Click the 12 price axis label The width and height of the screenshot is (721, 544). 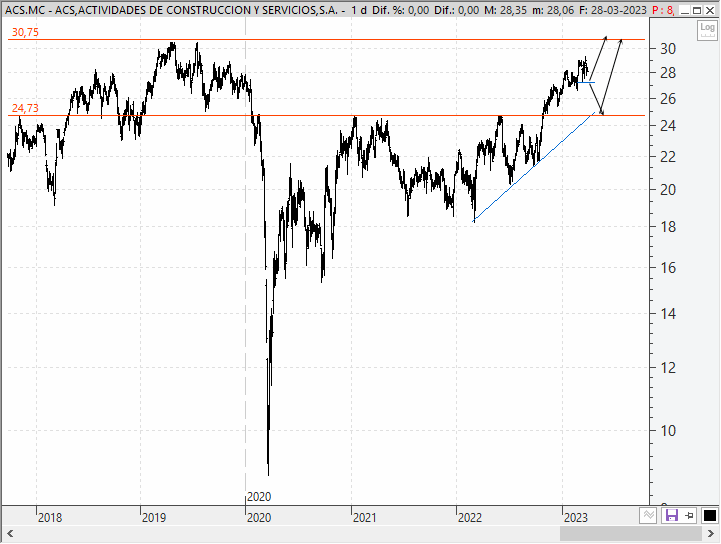pos(668,367)
